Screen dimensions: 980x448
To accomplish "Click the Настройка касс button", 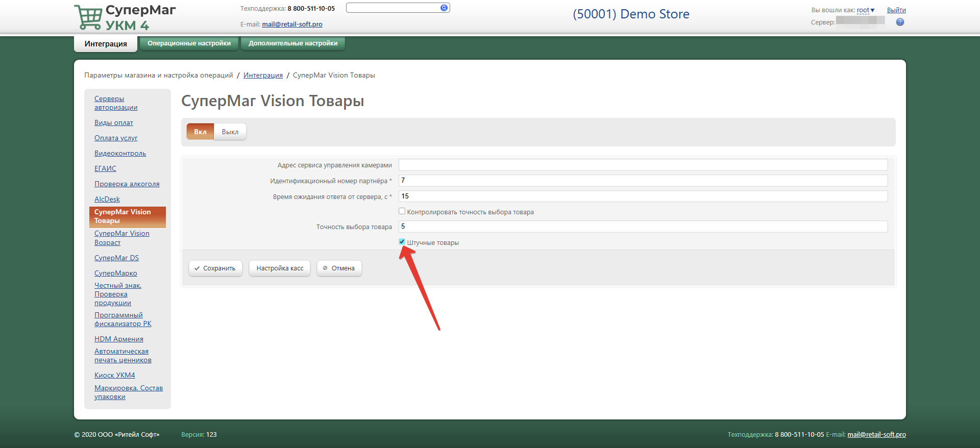I will click(280, 268).
